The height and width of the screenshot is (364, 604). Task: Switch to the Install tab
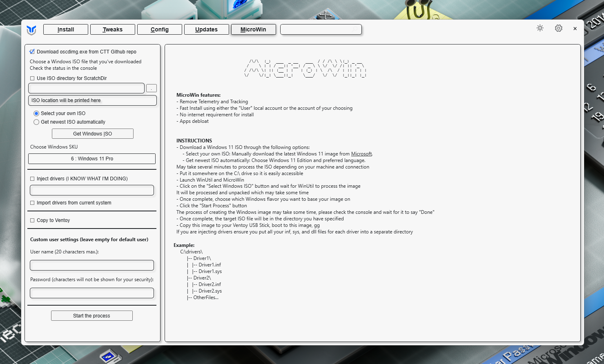[x=66, y=29]
